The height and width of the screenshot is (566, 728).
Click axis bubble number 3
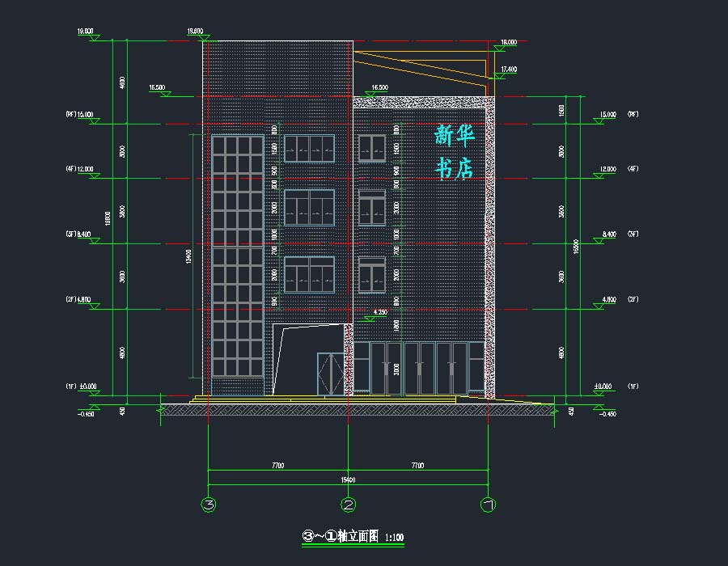(x=209, y=505)
